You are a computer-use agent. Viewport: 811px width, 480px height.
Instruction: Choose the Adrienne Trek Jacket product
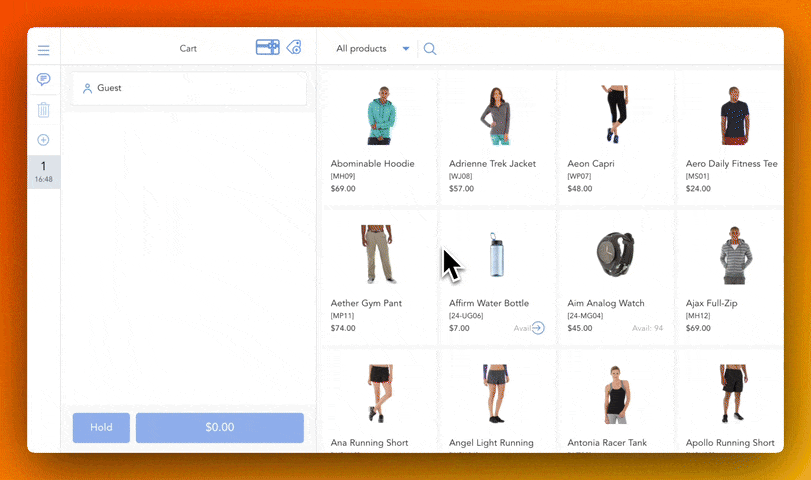496,135
